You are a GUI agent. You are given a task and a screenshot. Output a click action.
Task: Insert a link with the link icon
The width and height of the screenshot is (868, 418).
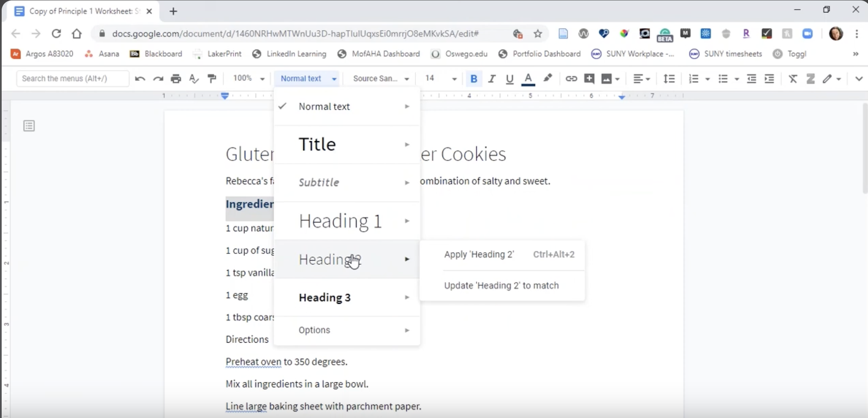[x=571, y=79]
